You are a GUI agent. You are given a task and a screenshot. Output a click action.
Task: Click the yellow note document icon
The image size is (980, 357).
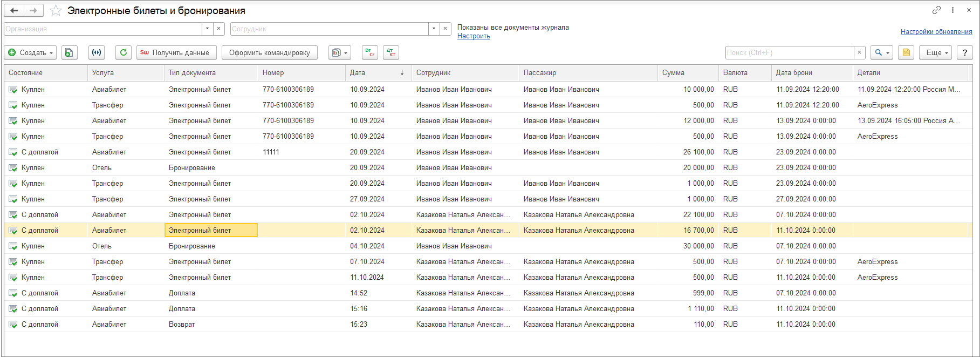click(x=906, y=52)
